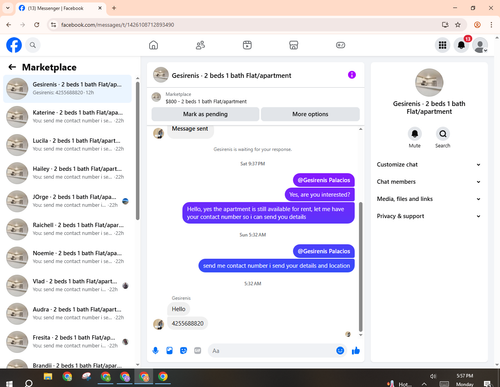Open Facebook search magnifier
The image size is (500, 387).
click(x=33, y=45)
